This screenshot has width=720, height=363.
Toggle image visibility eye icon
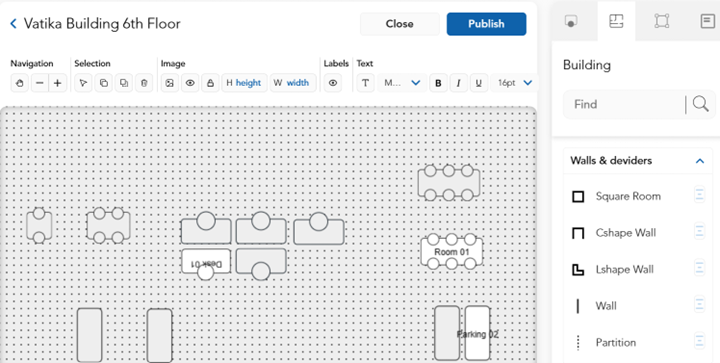coord(190,83)
